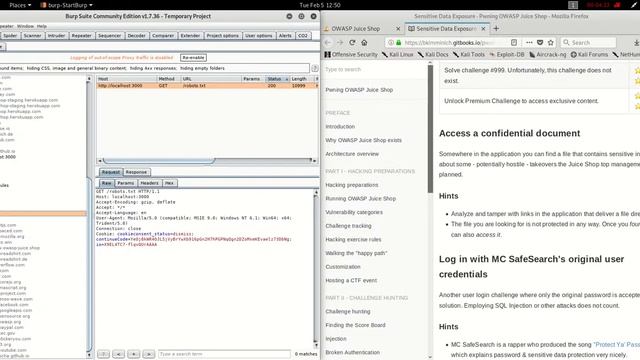Click Firefox forward arrow
The image size is (640, 360).
340,42
